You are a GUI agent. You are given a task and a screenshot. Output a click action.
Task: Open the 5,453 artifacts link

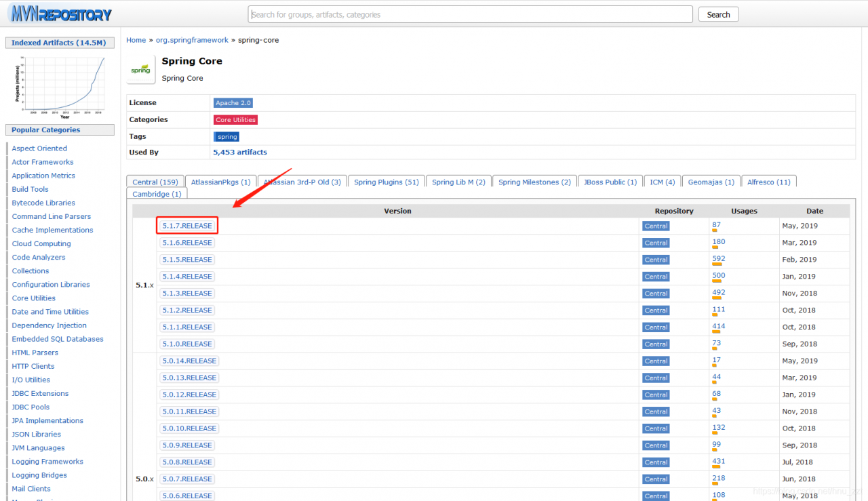[240, 153]
